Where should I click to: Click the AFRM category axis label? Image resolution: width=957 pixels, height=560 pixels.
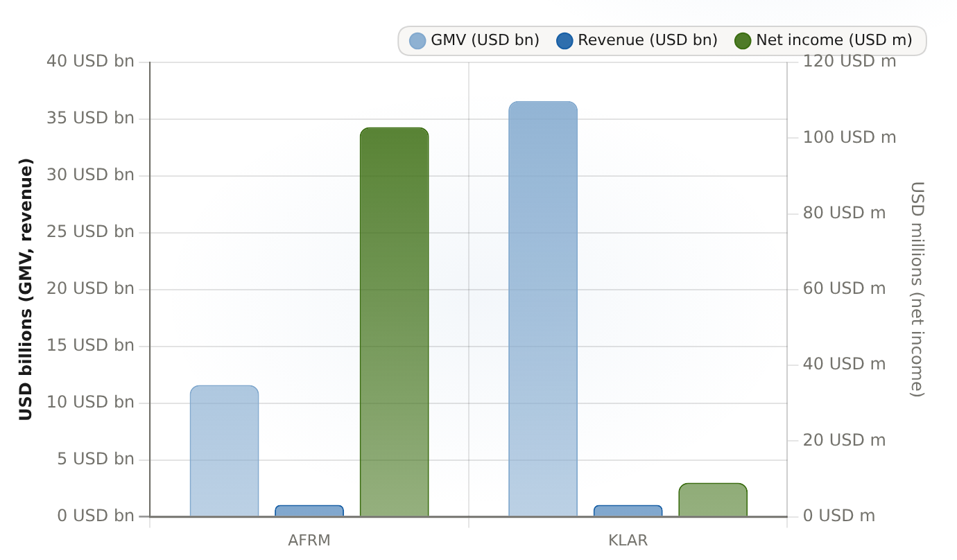tap(309, 541)
